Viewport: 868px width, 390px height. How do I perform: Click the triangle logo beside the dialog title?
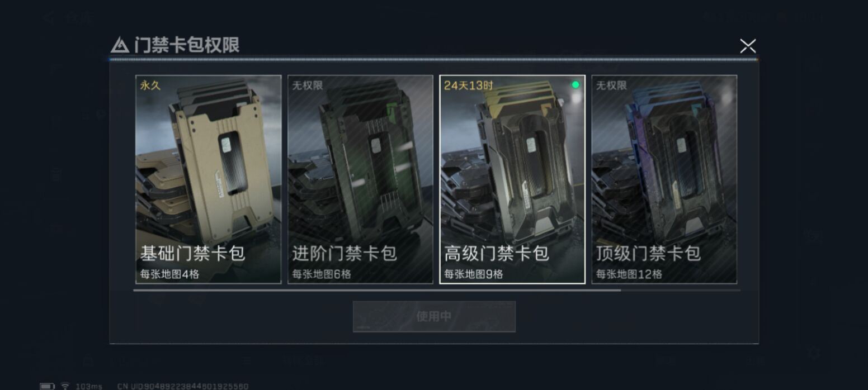click(120, 45)
